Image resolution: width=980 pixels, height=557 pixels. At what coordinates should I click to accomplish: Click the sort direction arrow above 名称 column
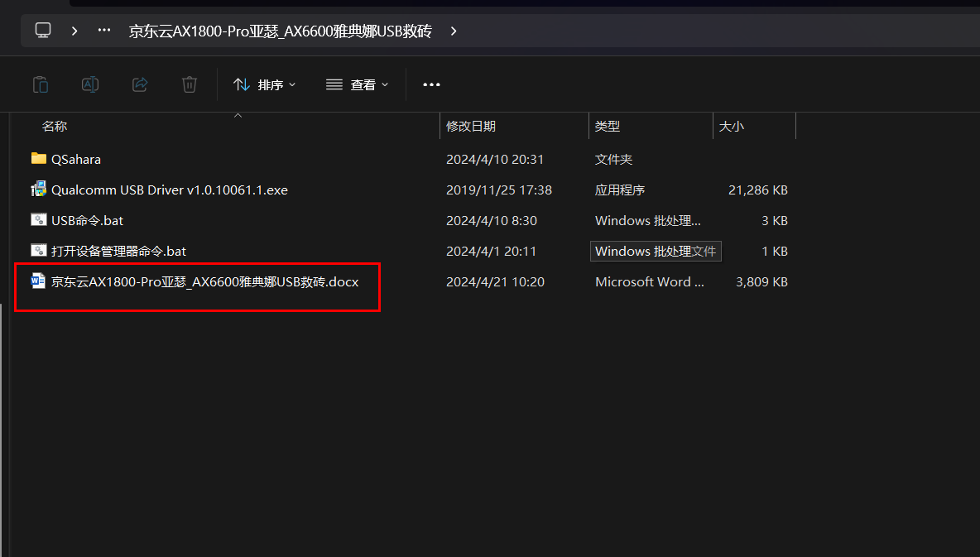point(238,116)
